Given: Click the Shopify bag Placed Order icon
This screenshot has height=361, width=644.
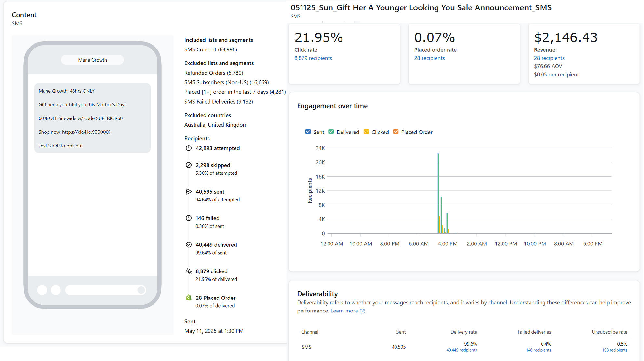Looking at the screenshot, I should click(189, 298).
